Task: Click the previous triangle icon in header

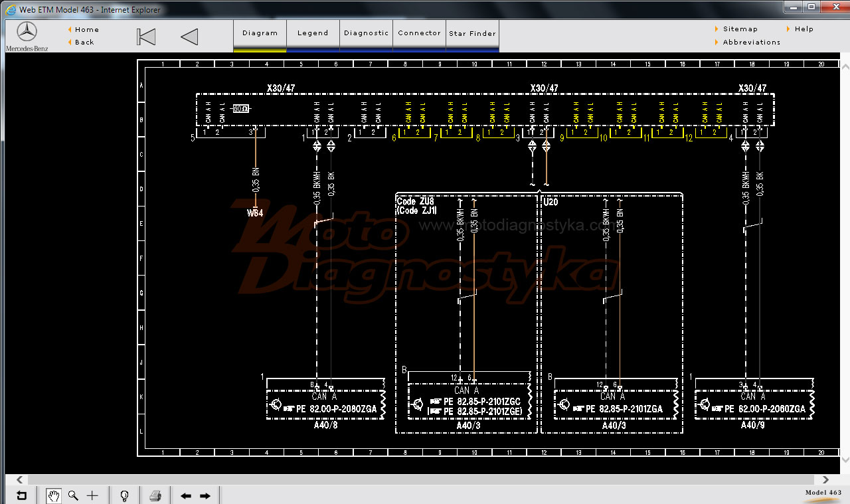Action: (x=189, y=37)
